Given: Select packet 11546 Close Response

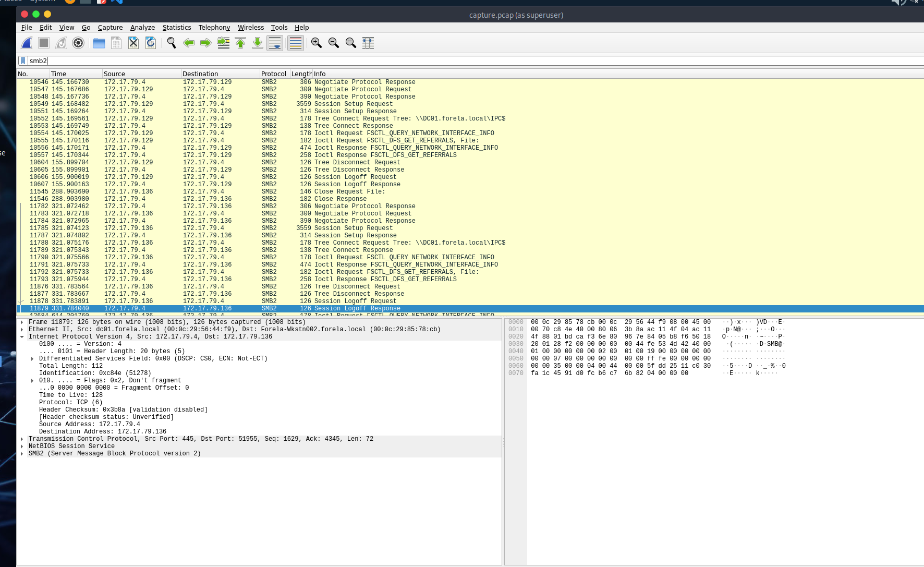Looking at the screenshot, I should 470,199.
